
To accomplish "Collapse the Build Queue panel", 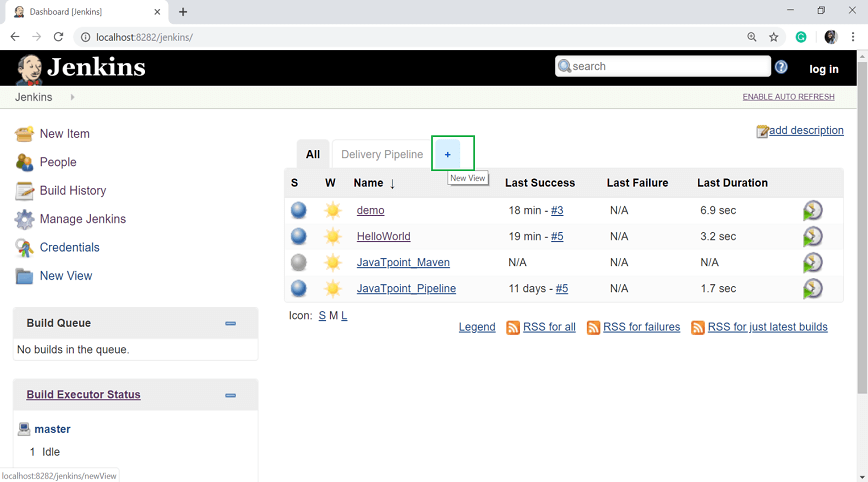I will pos(230,323).
